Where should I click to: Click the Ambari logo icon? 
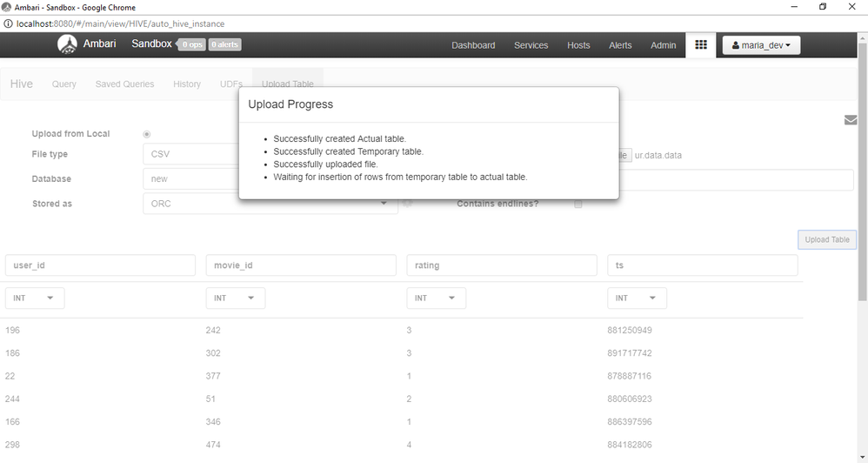pos(68,44)
